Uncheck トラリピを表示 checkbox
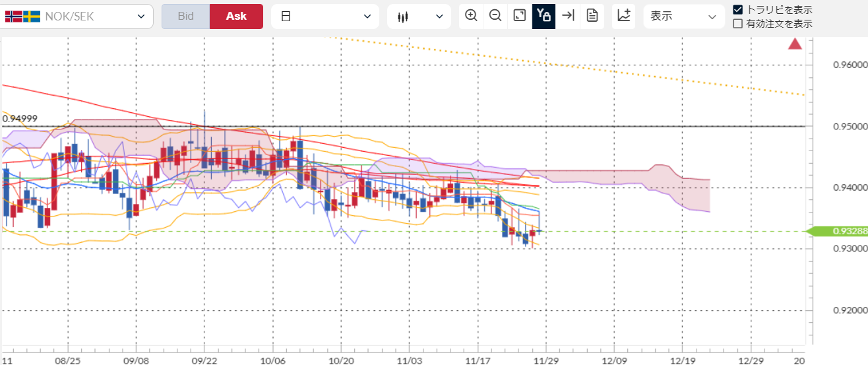Image resolution: width=868 pixels, height=365 pixels. pos(738,10)
